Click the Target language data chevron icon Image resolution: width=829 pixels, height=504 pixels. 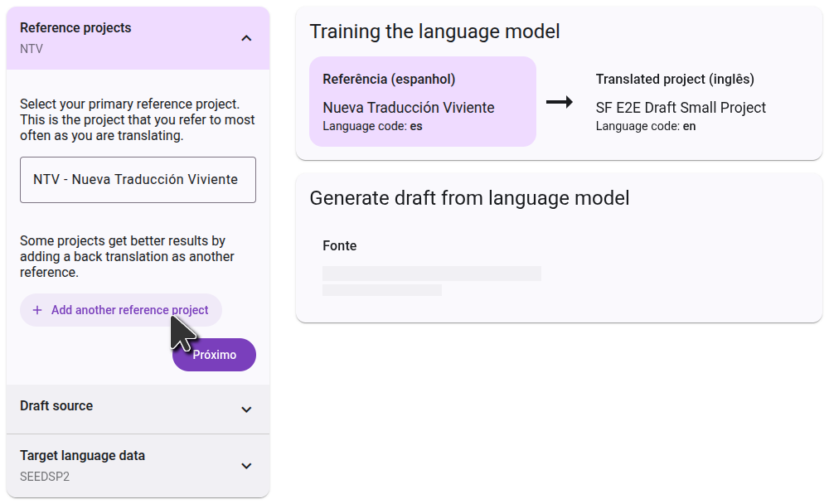(x=246, y=466)
